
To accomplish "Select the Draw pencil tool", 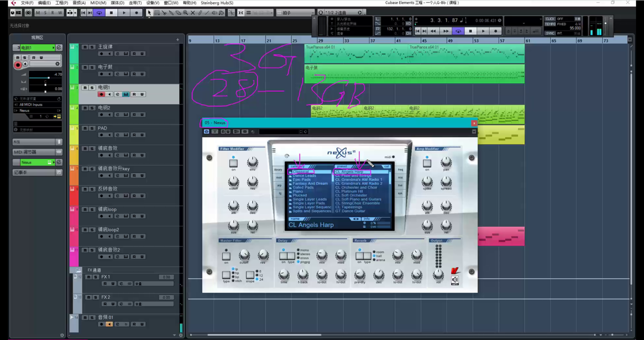I will 200,13.
